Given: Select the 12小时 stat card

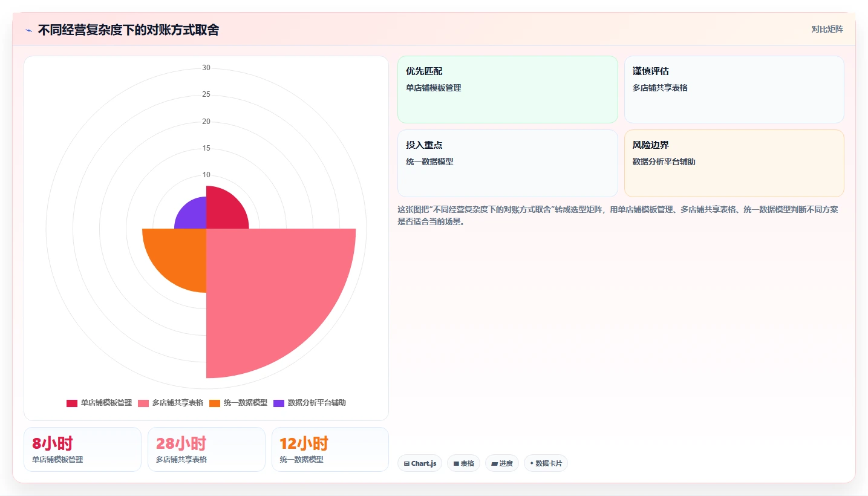Looking at the screenshot, I should click(330, 449).
